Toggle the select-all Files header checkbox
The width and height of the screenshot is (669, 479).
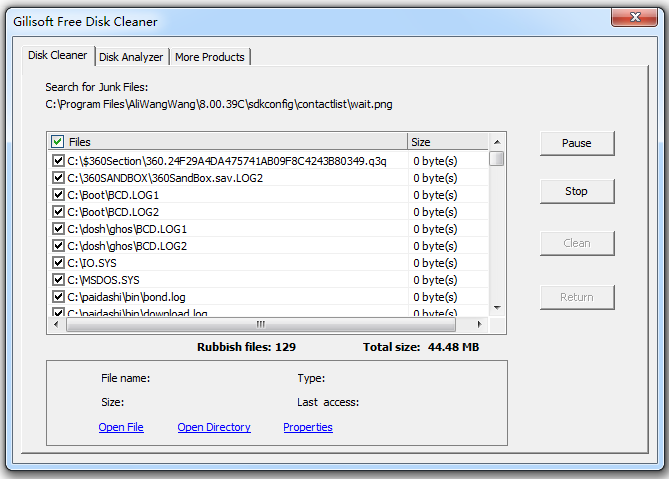[58, 142]
